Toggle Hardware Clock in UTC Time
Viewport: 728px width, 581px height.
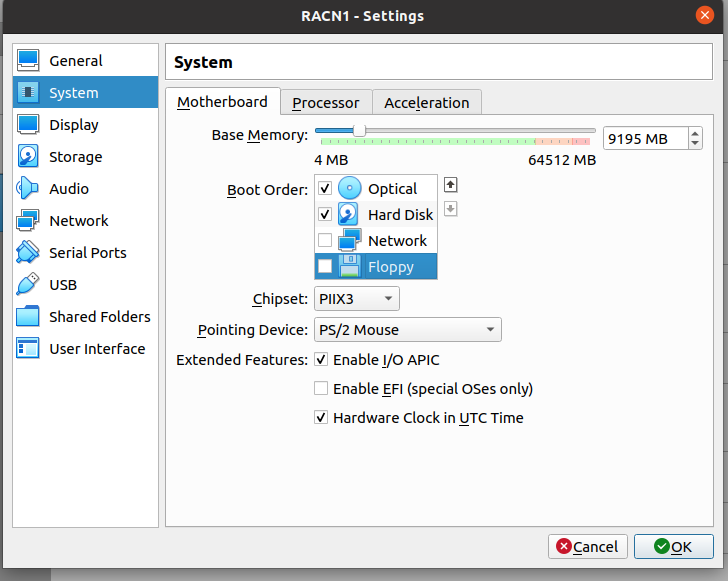(x=321, y=417)
